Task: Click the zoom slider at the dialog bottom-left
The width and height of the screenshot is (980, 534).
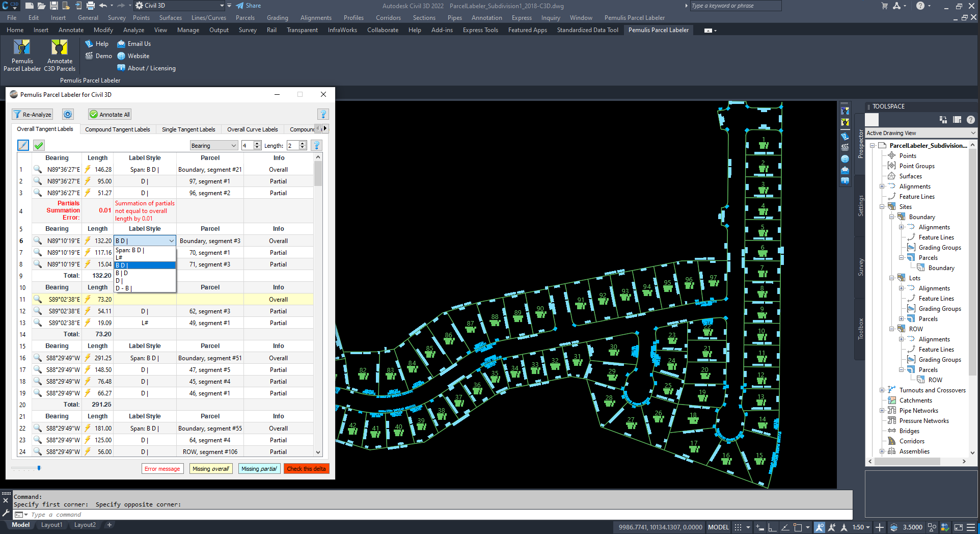Action: 39,468
